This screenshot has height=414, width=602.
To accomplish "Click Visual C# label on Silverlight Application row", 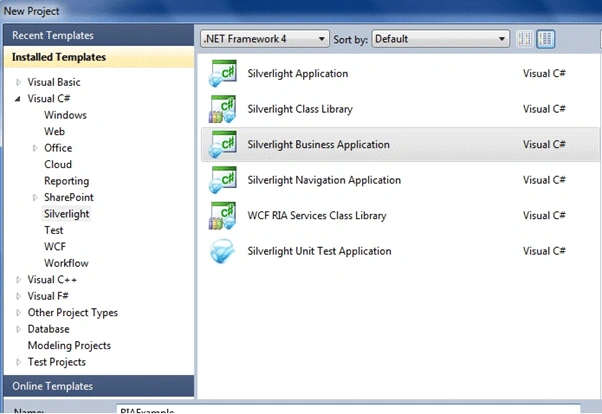I will pos(544,73).
